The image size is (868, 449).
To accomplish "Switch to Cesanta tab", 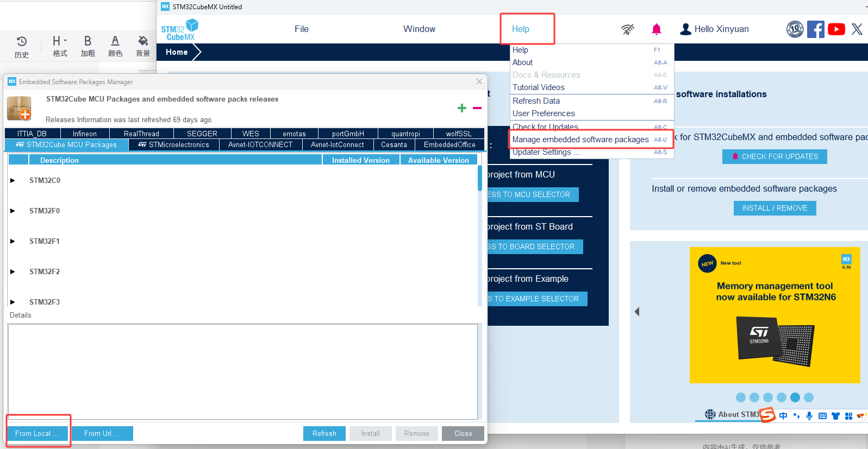I will pyautogui.click(x=394, y=145).
